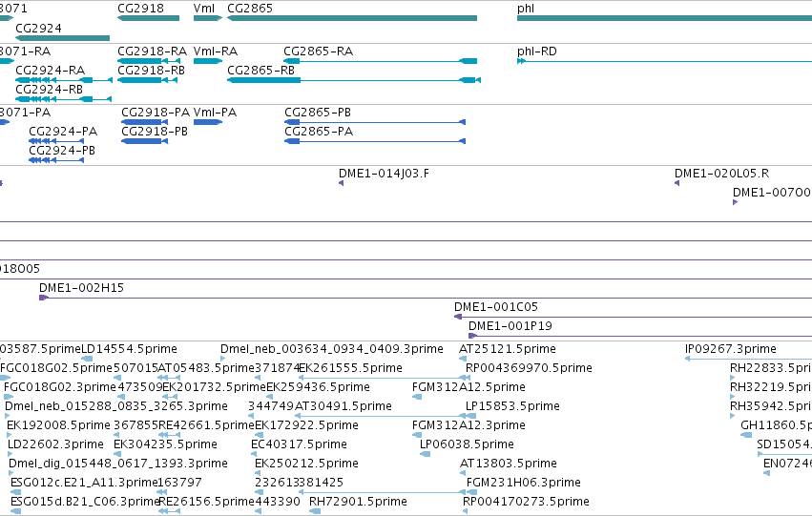
Task: Click the CG2918 gene label
Action: (x=140, y=9)
